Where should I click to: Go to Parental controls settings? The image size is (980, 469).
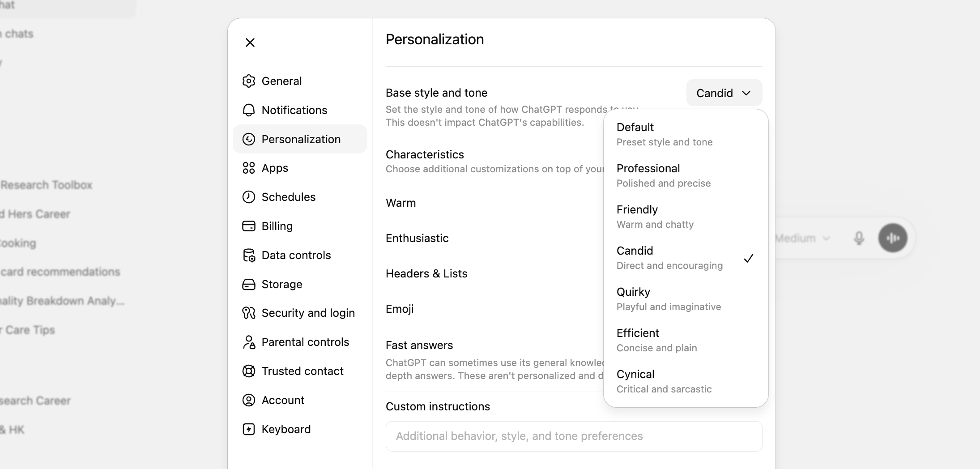pyautogui.click(x=300, y=342)
